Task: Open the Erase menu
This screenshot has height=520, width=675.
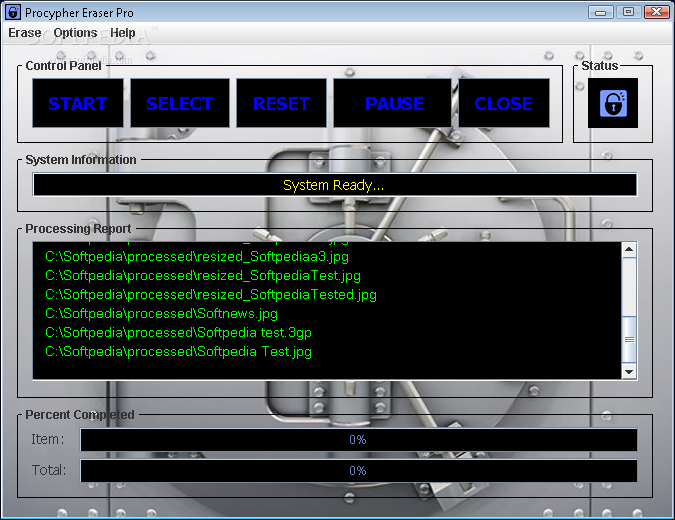Action: (x=25, y=33)
